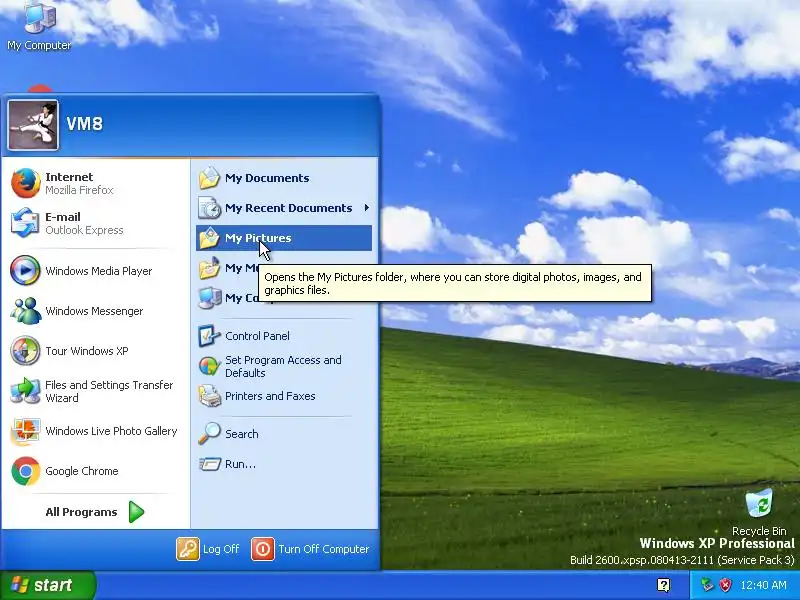Select the My Documents menu label
Screen dimensions: 800x600
pos(267,178)
